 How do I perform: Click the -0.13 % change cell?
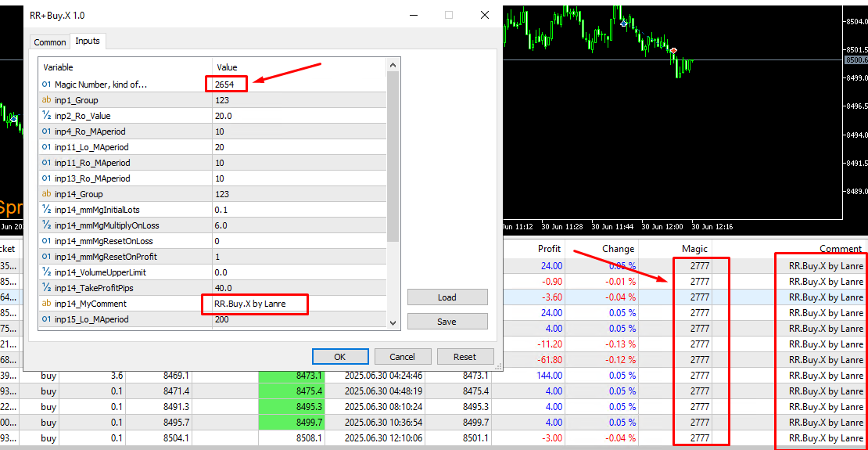click(601, 344)
